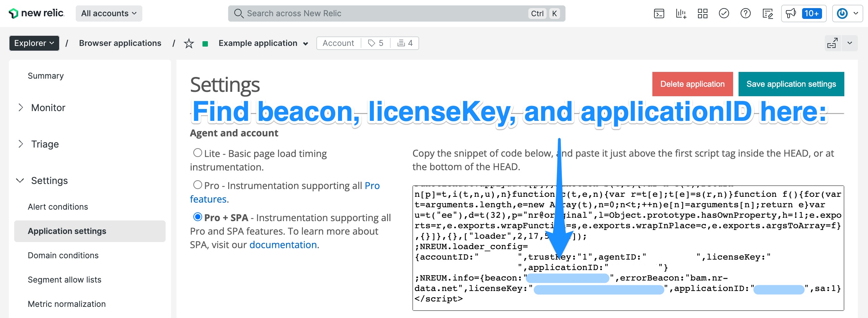868x318 pixels.
Task: Open Domain conditions
Action: [63, 256]
